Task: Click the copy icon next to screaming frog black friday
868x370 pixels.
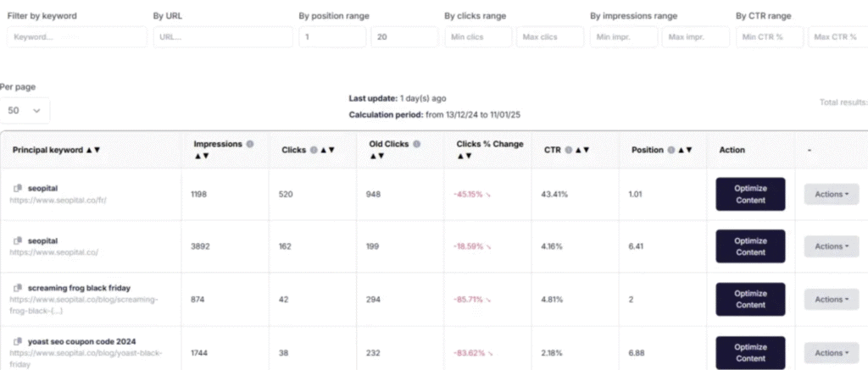Action: coord(17,288)
